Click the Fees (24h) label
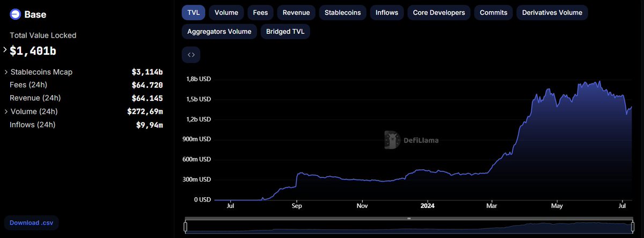The height and width of the screenshot is (238, 644). (30, 85)
